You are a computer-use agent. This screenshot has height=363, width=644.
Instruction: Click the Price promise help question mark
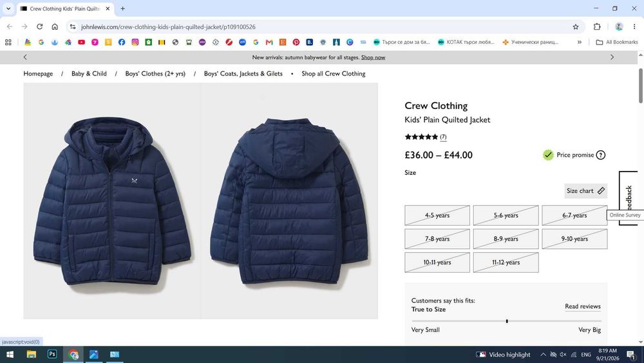tap(600, 155)
